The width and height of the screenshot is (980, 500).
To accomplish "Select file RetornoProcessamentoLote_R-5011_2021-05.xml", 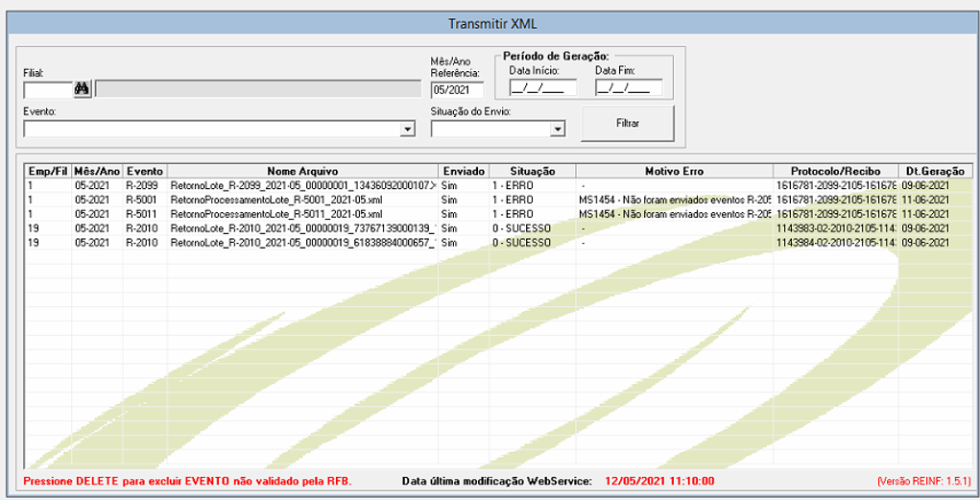I will [276, 214].
